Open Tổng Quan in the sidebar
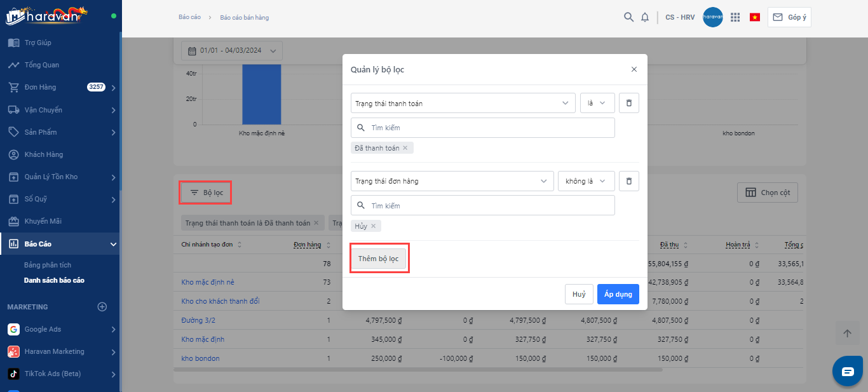Image resolution: width=868 pixels, height=392 pixels. coord(42,65)
